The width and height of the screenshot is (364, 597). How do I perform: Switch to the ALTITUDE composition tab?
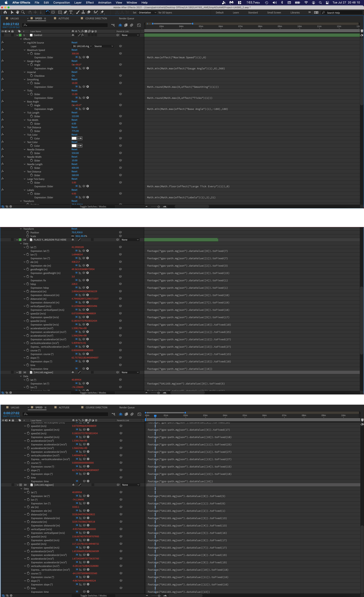(63, 18)
